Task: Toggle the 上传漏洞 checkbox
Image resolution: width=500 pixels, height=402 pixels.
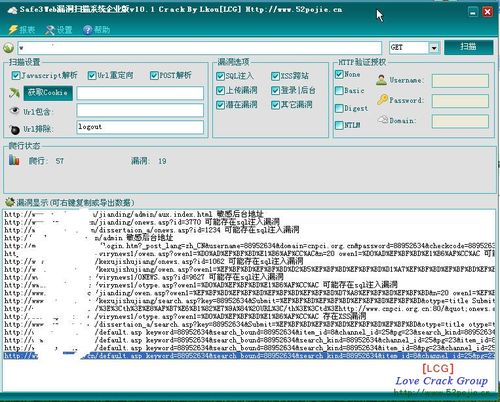Action: click(x=220, y=90)
